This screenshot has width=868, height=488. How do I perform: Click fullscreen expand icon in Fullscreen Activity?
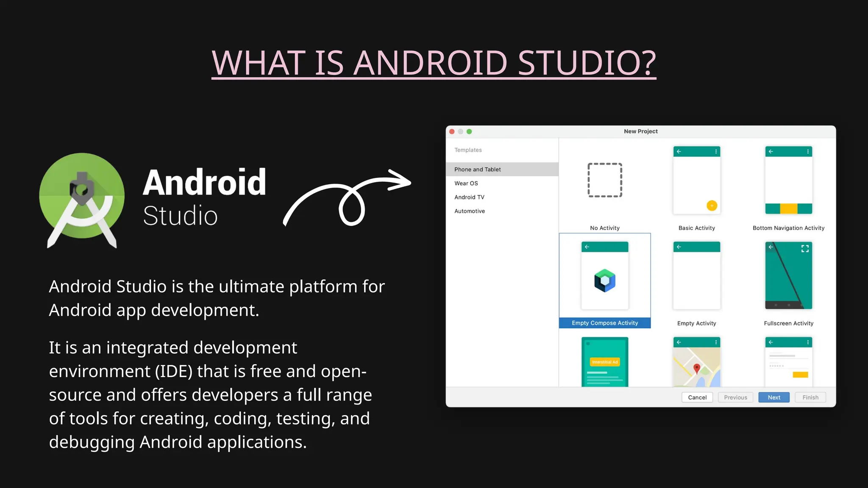(805, 249)
